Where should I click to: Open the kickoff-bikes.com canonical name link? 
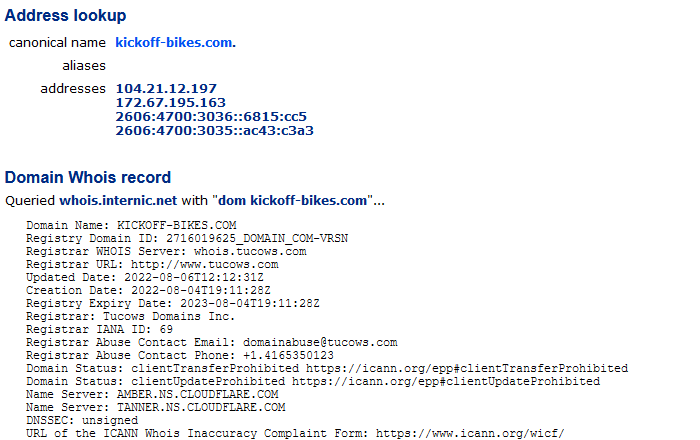point(175,42)
